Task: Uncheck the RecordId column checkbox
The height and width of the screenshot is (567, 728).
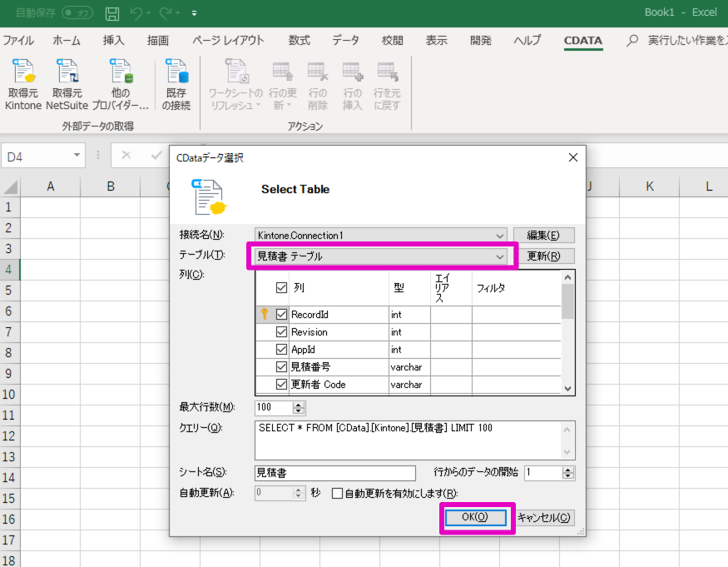Action: pyautogui.click(x=281, y=315)
